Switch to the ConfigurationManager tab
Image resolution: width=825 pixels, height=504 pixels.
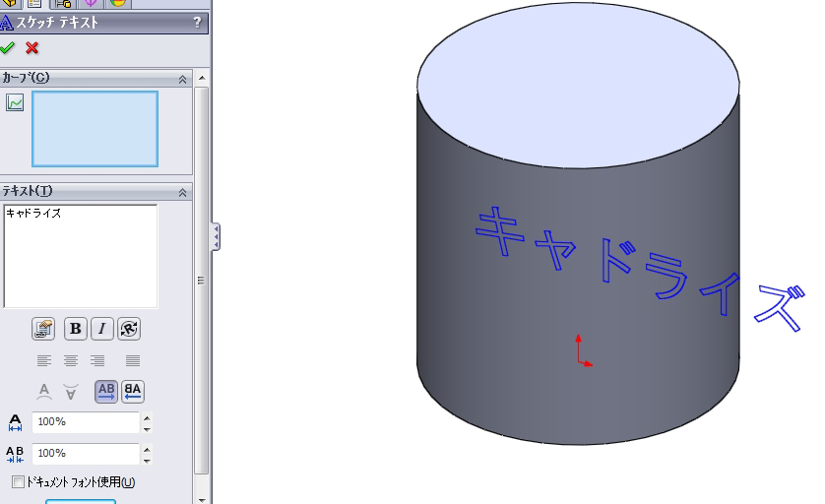63,3
